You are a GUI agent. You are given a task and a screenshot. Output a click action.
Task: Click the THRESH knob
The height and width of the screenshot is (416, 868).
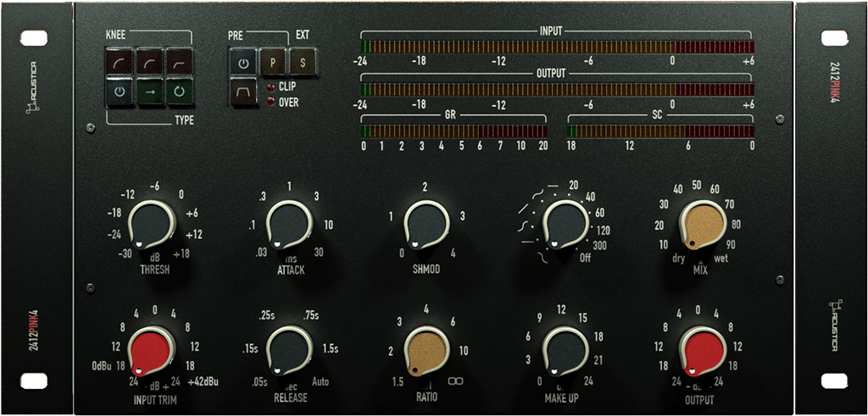(x=153, y=225)
